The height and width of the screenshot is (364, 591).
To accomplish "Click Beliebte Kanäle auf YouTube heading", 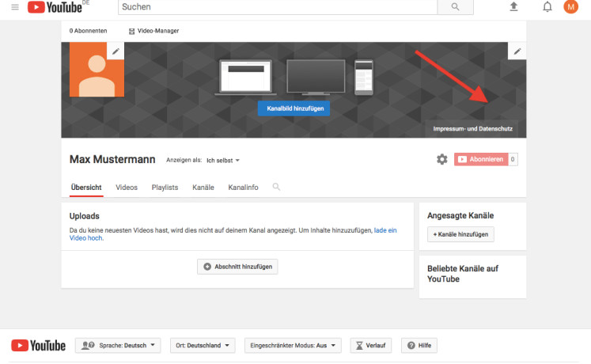I will point(463,274).
